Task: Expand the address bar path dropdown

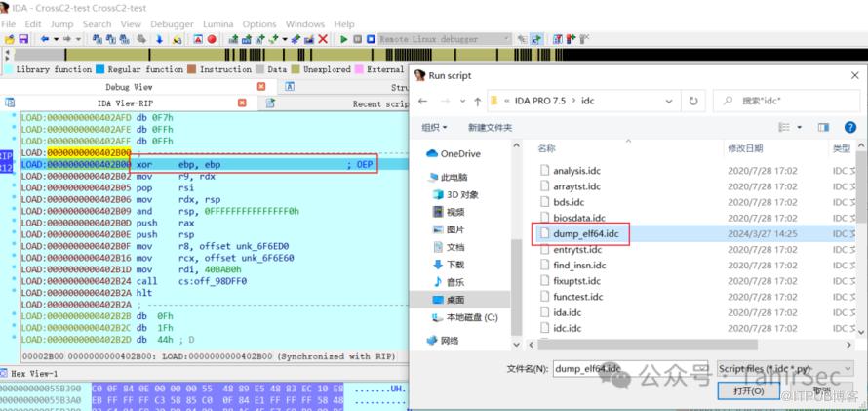Action: tap(669, 102)
